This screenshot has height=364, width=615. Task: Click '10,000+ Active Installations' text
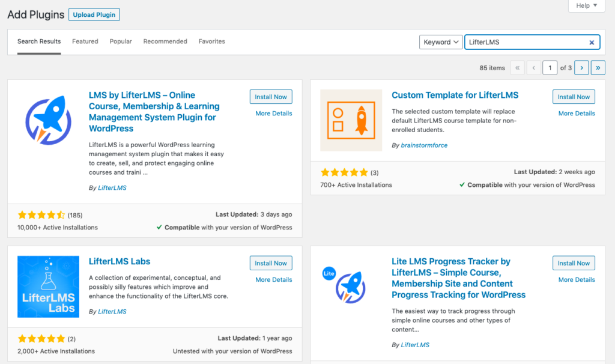click(58, 228)
